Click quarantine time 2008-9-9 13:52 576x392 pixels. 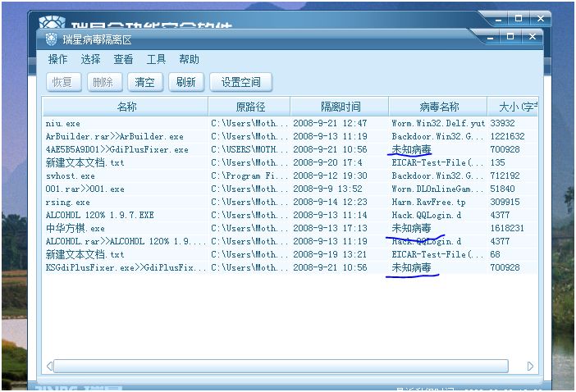[327, 189]
